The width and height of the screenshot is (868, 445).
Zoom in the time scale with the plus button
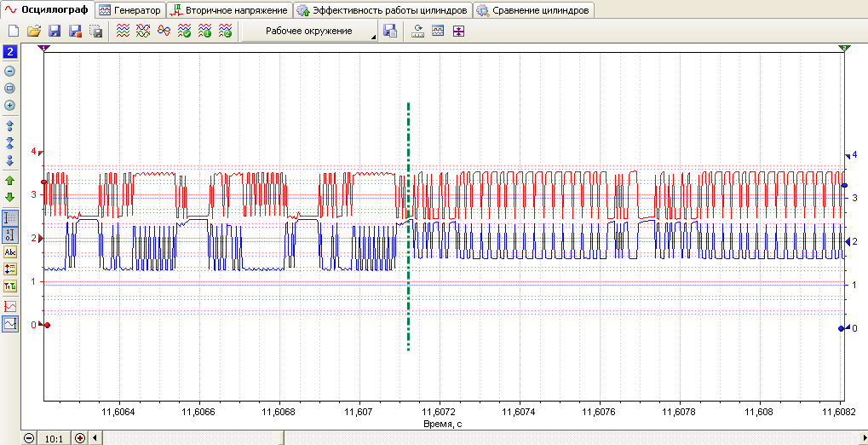[80, 438]
